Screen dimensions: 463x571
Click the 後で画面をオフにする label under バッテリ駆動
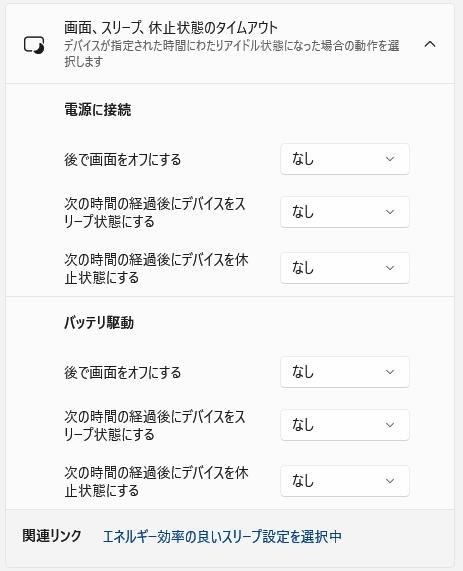tap(122, 373)
